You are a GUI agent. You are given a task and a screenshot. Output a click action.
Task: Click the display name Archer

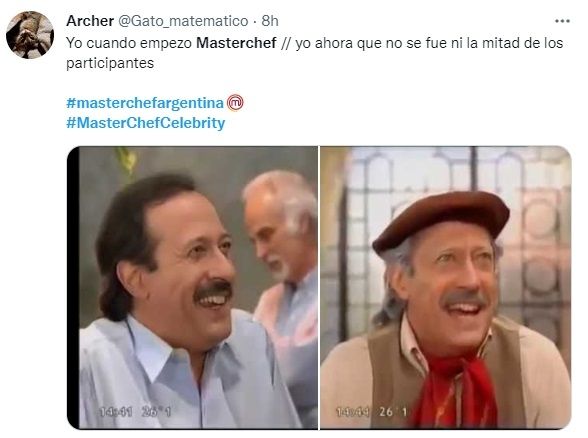90,21
